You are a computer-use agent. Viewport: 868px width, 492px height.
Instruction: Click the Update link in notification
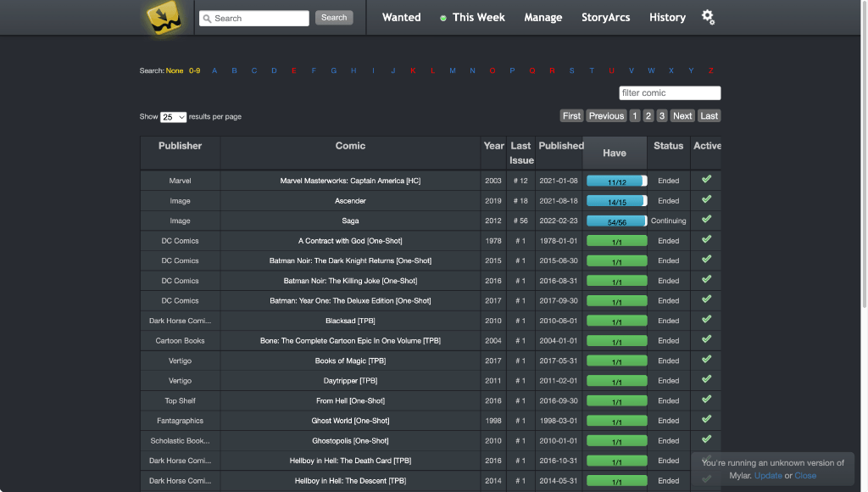[x=768, y=476]
